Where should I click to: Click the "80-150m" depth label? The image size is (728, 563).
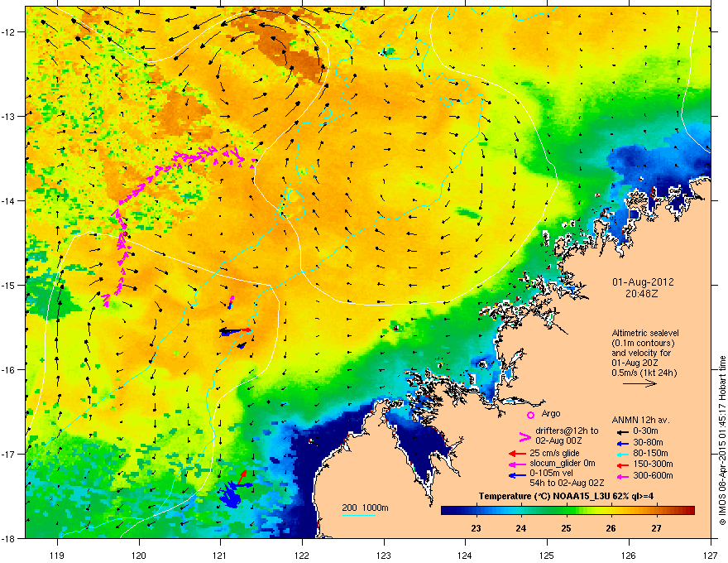(650, 454)
